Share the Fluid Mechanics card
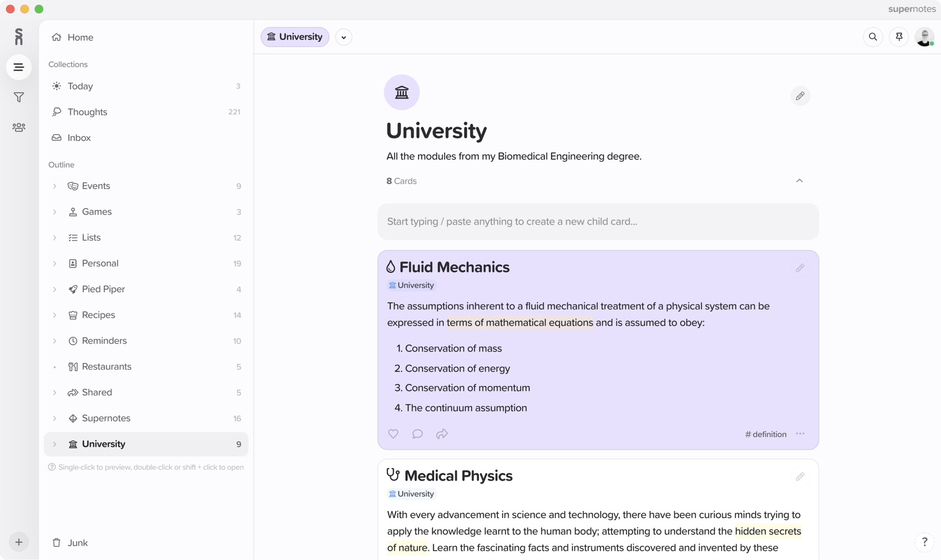This screenshot has width=941, height=560. click(442, 434)
